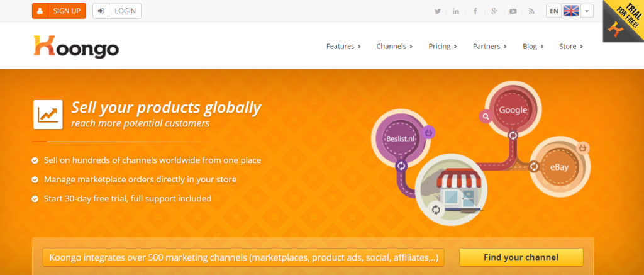Click the Google Plus icon

pos(494,11)
